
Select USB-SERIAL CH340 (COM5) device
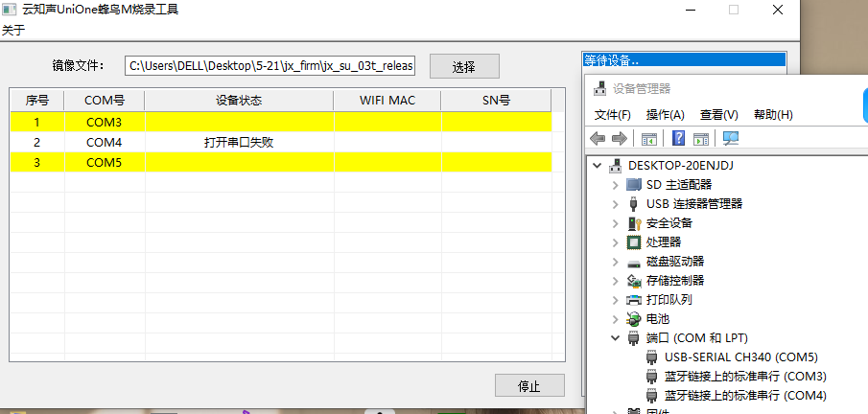(x=741, y=357)
